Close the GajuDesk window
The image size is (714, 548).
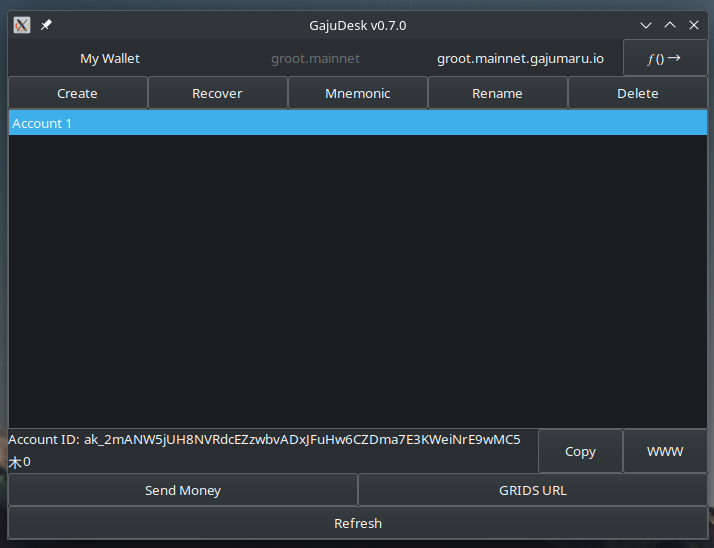[694, 25]
